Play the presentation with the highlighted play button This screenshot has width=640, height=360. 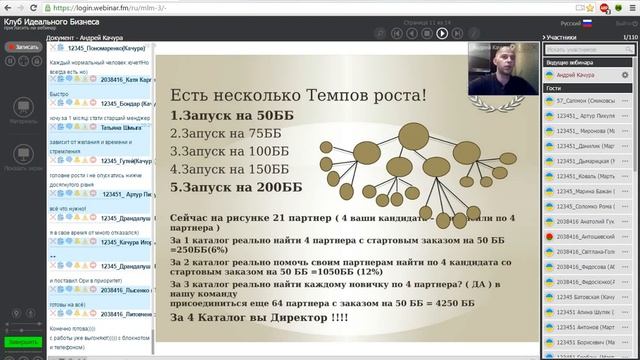(442, 33)
